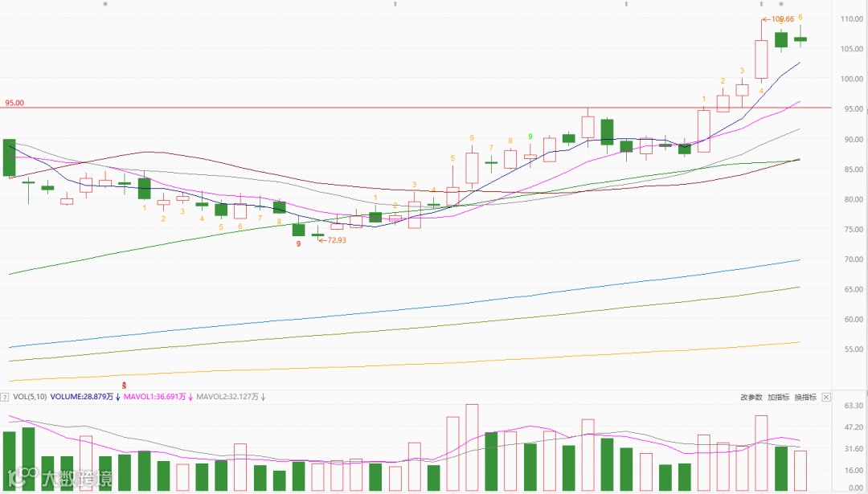The image size is (868, 494).
Task: Click the leftmost event marker on the top edge
Action: tap(105, 4)
